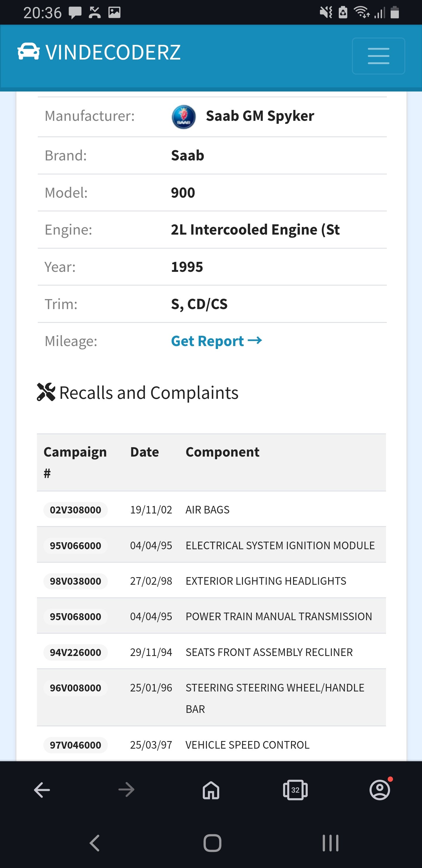Open recall campaign 98V038000
Viewport: 422px width, 868px height.
click(x=75, y=581)
